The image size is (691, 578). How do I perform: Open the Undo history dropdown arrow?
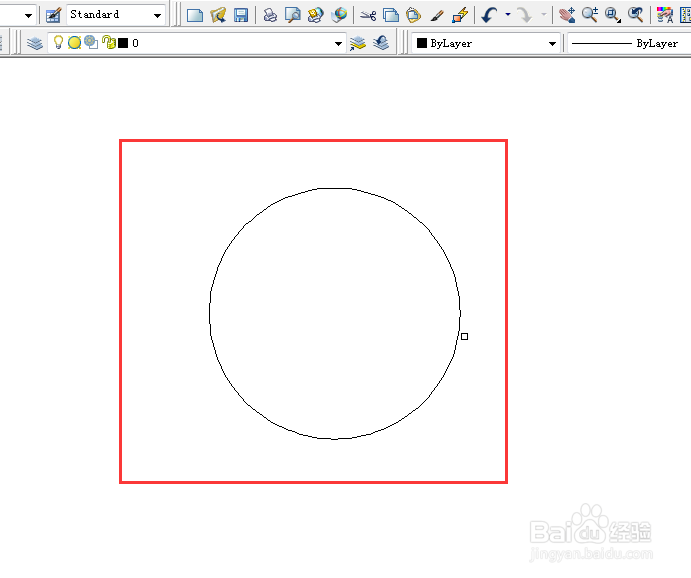pyautogui.click(x=508, y=15)
